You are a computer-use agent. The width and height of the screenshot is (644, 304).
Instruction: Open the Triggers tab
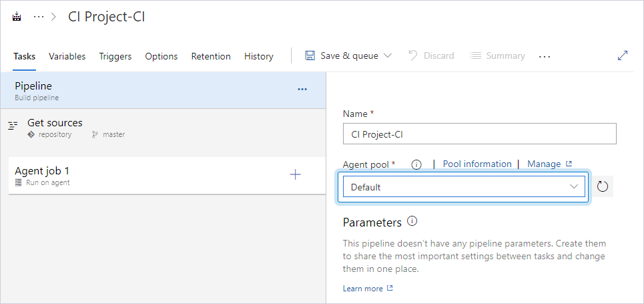pos(115,56)
